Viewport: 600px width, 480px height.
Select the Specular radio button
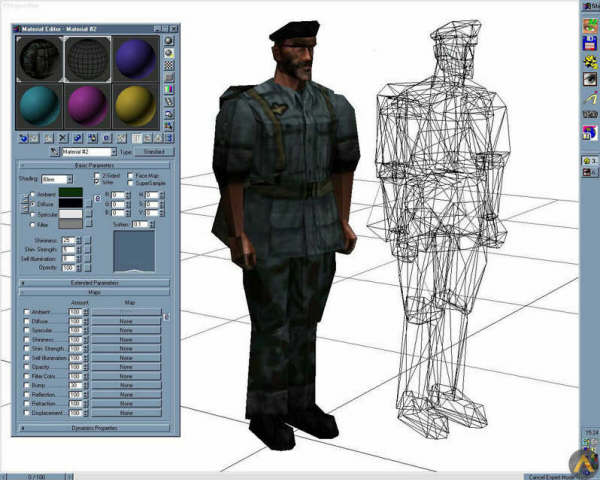pos(32,213)
